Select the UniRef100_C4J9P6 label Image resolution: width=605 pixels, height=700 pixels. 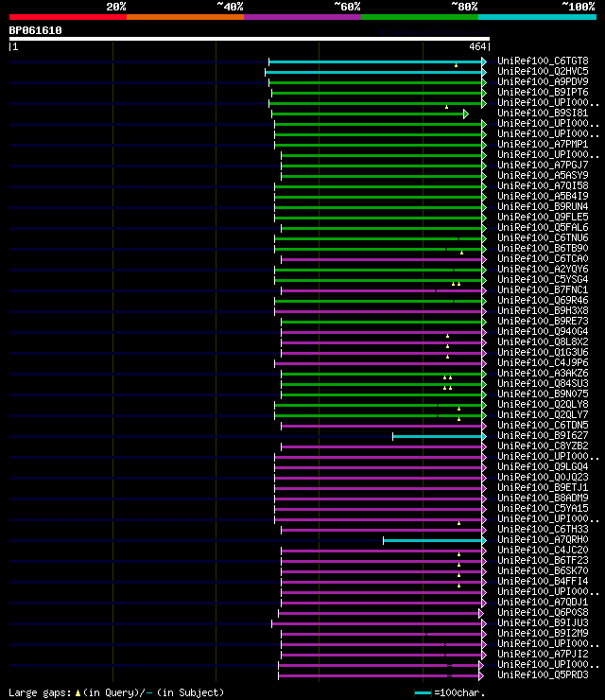(x=543, y=363)
